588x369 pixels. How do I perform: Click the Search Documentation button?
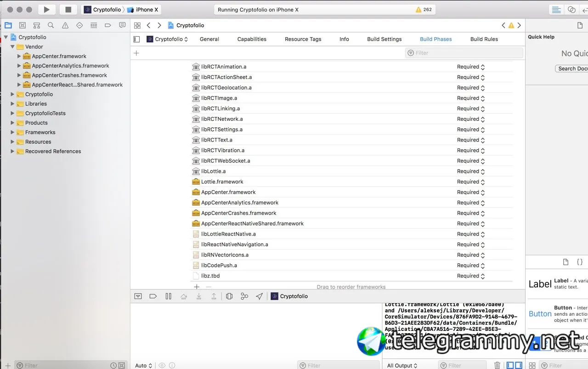pyautogui.click(x=571, y=68)
